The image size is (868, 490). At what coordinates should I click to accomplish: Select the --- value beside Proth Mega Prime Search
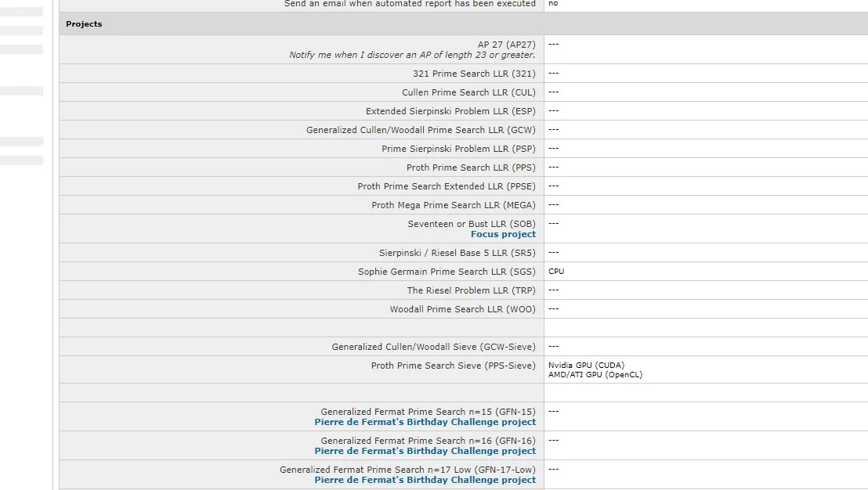[554, 204]
